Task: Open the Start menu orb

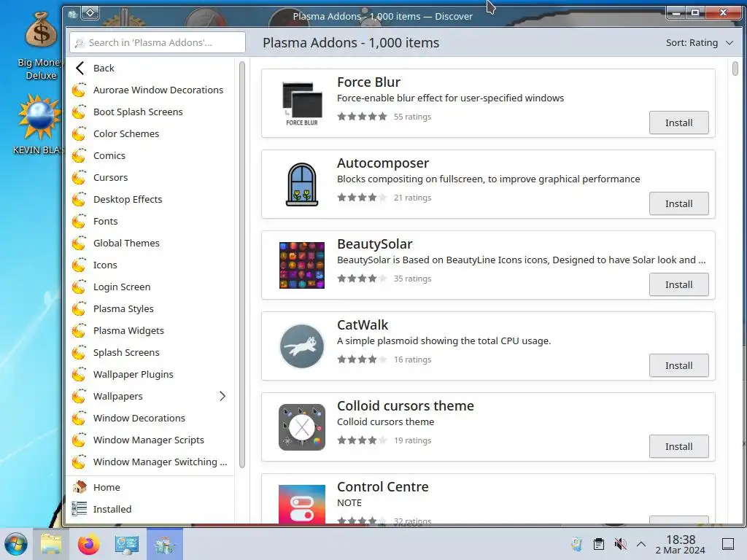Action: 16,544
